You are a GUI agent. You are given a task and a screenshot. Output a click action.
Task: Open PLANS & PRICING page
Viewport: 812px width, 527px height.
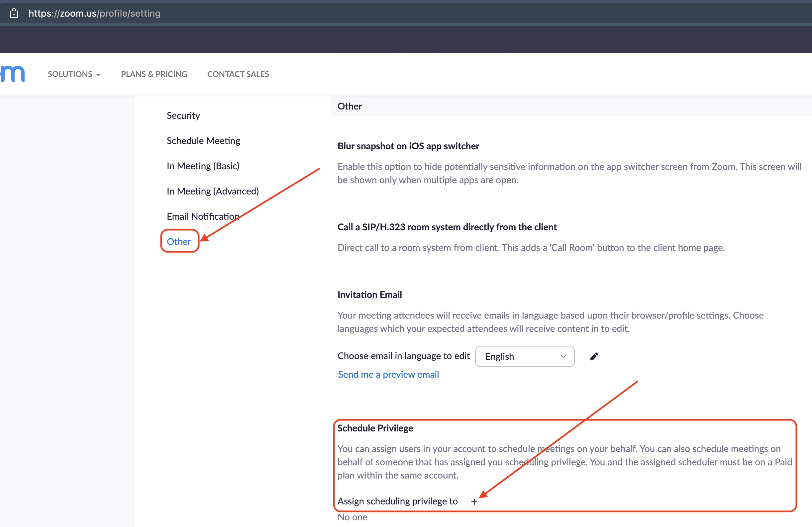pos(154,74)
